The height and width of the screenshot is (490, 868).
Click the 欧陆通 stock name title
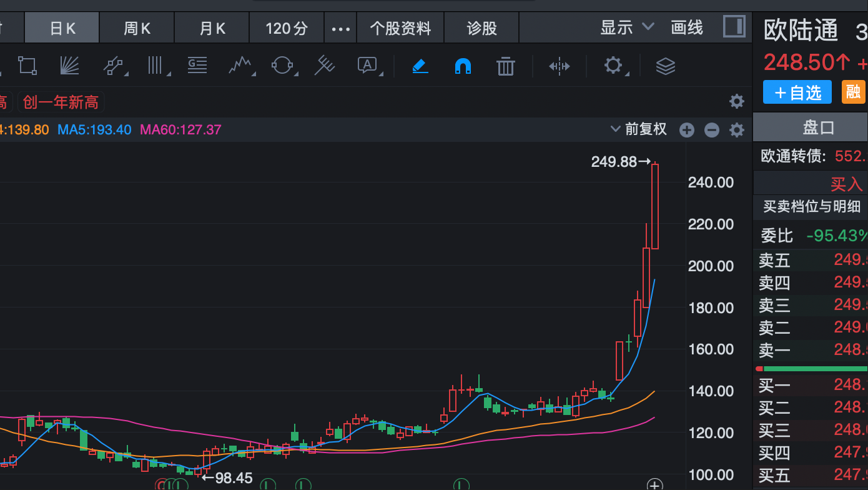point(801,30)
